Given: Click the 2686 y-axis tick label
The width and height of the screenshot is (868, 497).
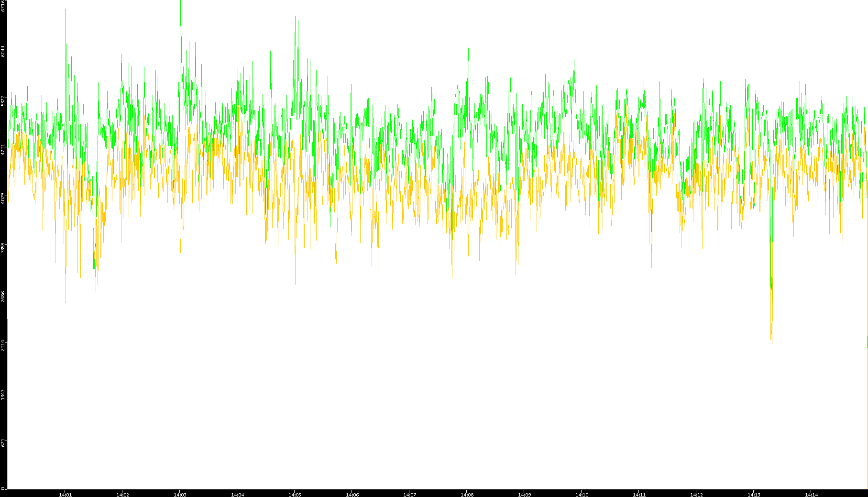Looking at the screenshot, I should pos(3,296).
